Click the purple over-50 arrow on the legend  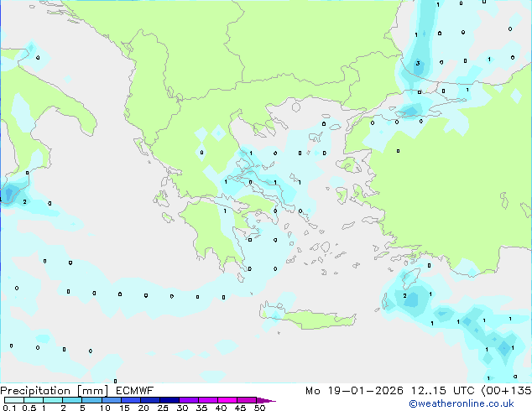266,400
